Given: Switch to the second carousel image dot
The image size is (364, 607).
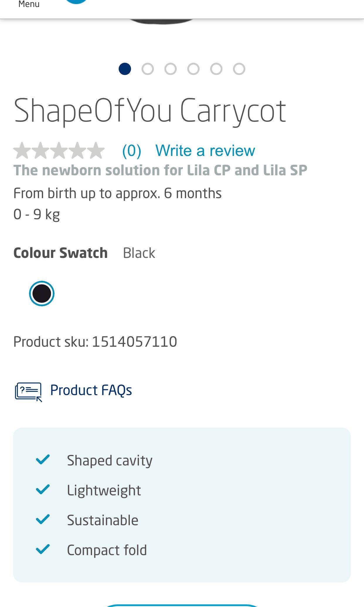Looking at the screenshot, I should (x=148, y=69).
